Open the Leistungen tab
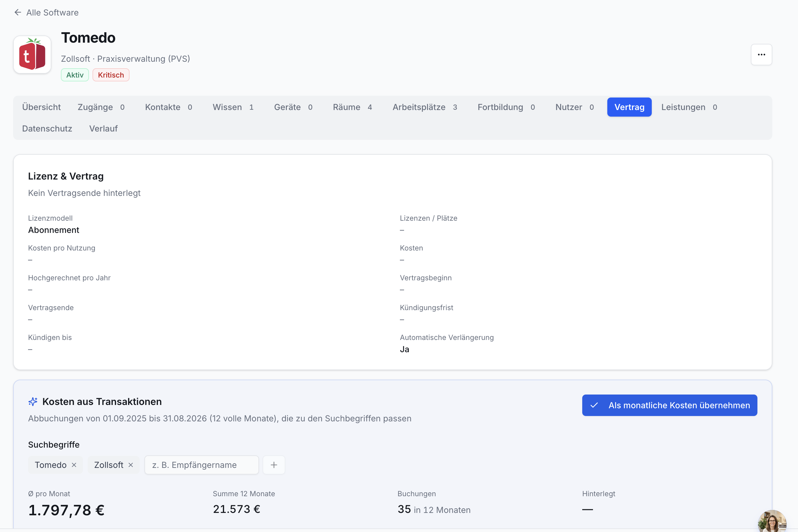Viewport: 798px width, 532px height. pyautogui.click(x=689, y=107)
